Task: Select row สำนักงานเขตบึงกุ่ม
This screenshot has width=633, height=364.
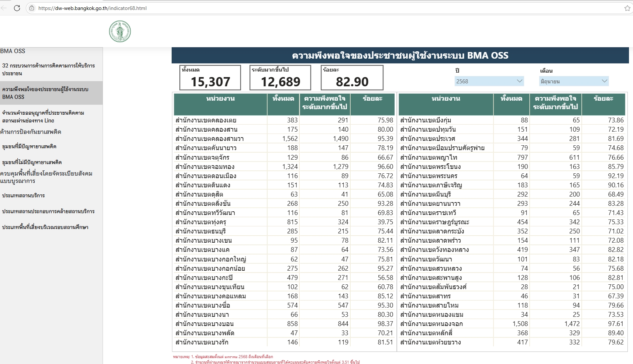Action: pyautogui.click(x=512, y=120)
